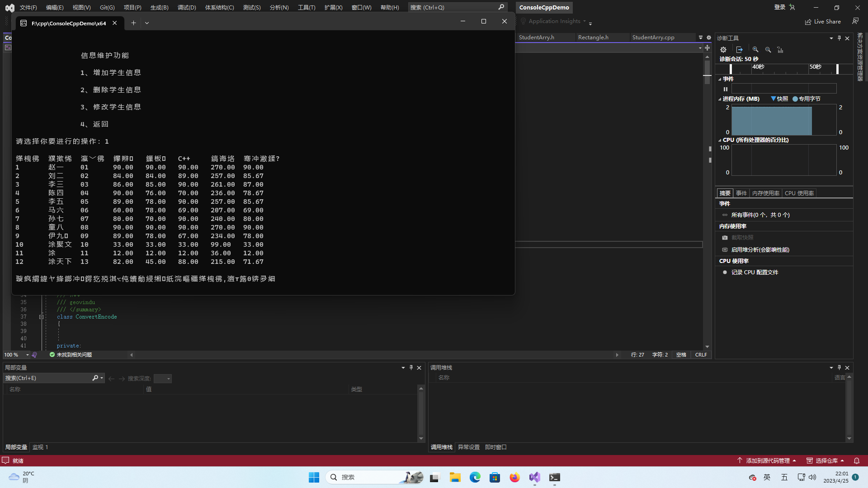Click the zoom in magnifier in diagnostics
Viewport: 868px width, 488px height.
point(755,50)
